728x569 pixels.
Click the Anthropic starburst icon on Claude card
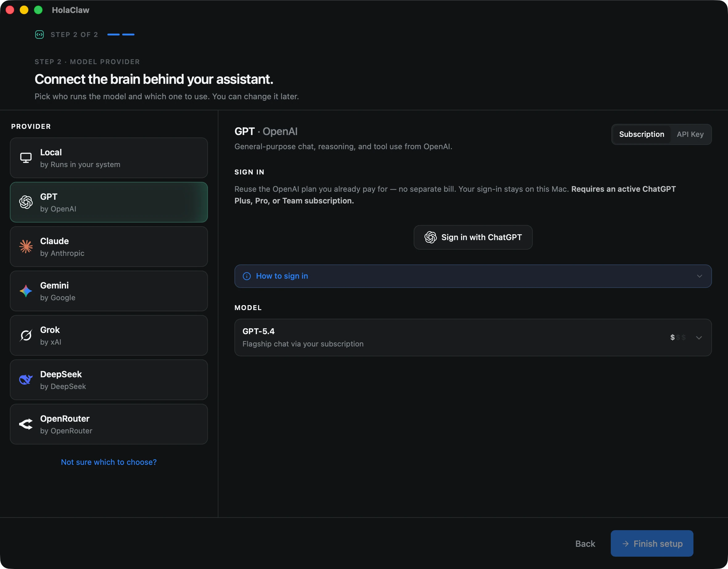26,247
